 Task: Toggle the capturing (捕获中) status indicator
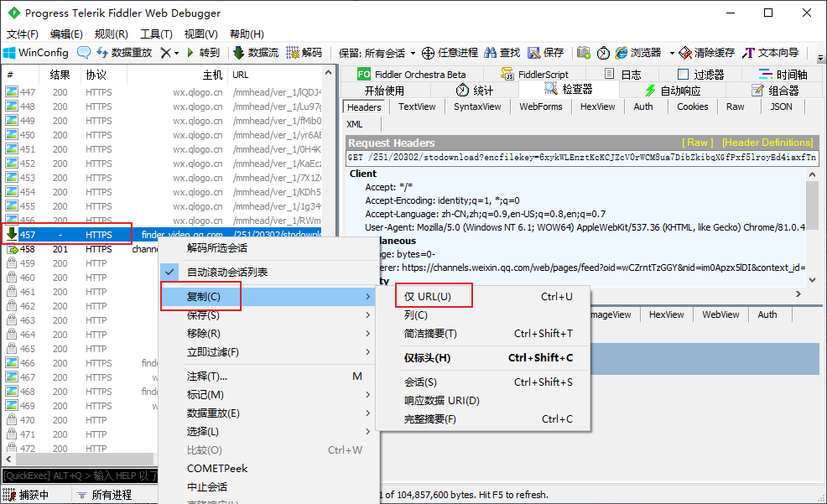click(34, 495)
